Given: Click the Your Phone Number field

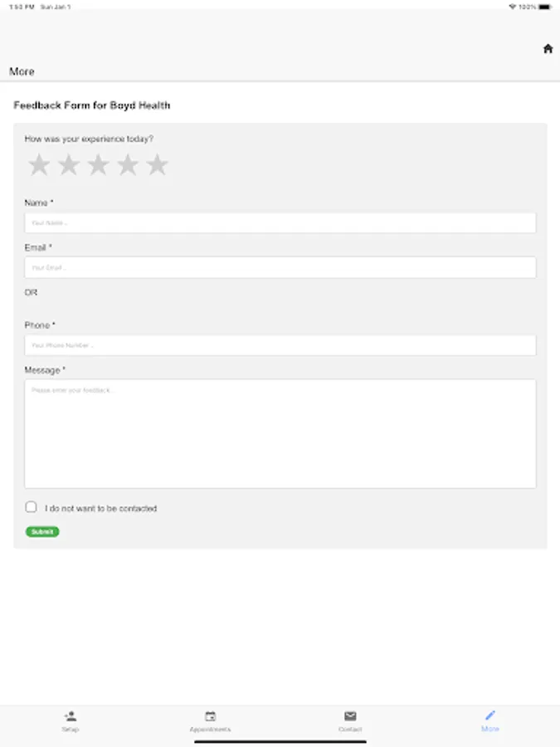Looking at the screenshot, I should click(x=280, y=345).
